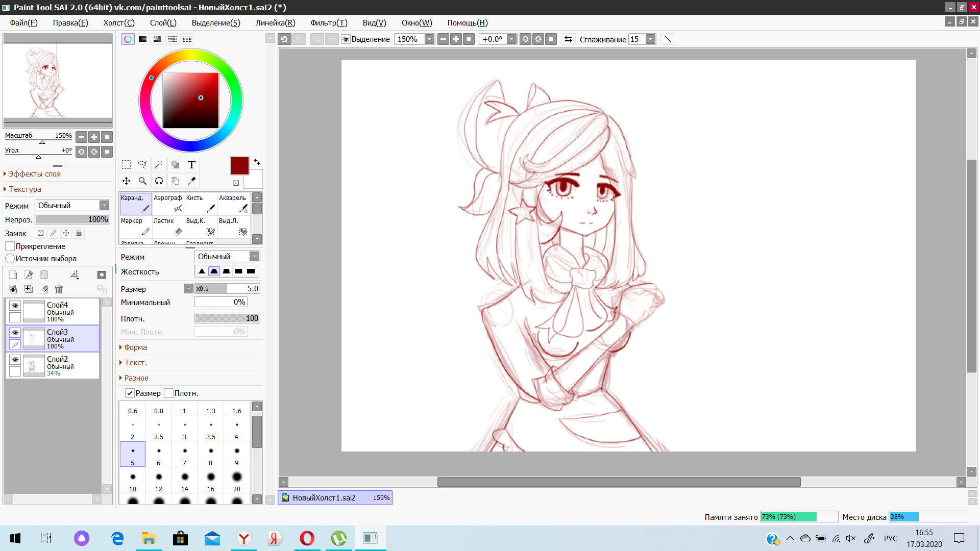Swap foreground and background colors

257,162
